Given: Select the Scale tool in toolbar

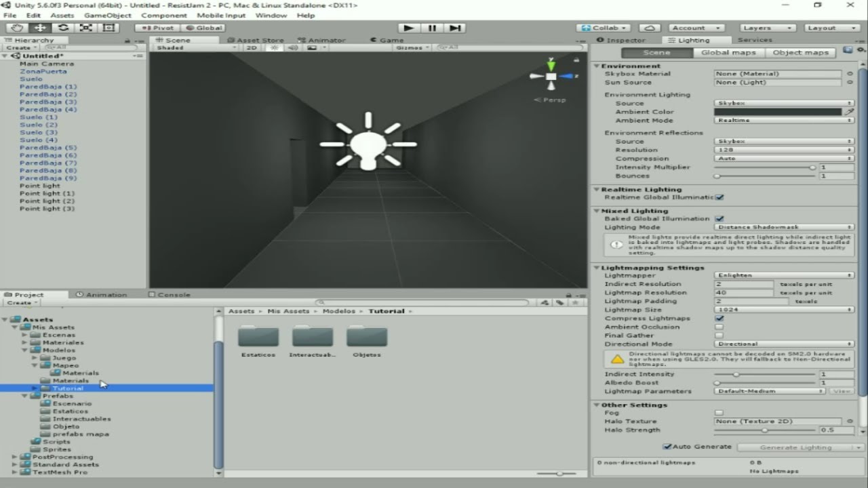Looking at the screenshot, I should click(86, 28).
